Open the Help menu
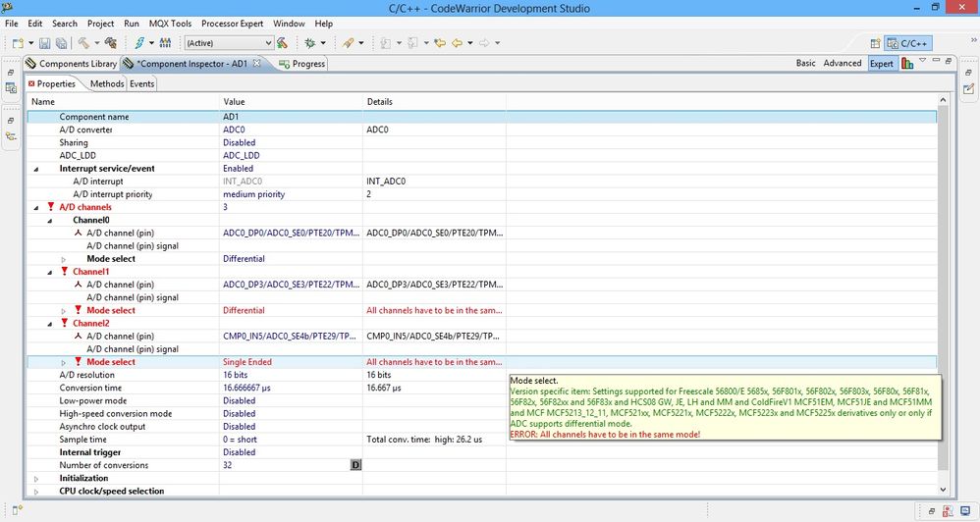980x522 pixels. 324,24
